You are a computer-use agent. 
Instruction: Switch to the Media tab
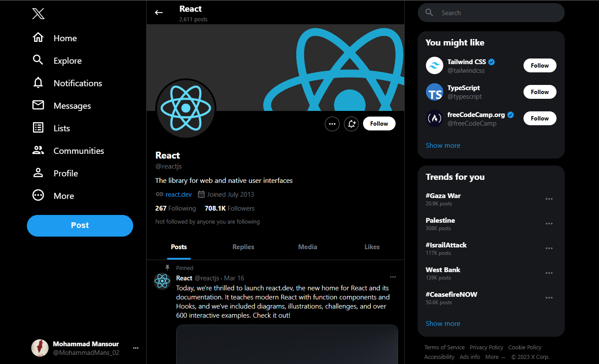(308, 247)
